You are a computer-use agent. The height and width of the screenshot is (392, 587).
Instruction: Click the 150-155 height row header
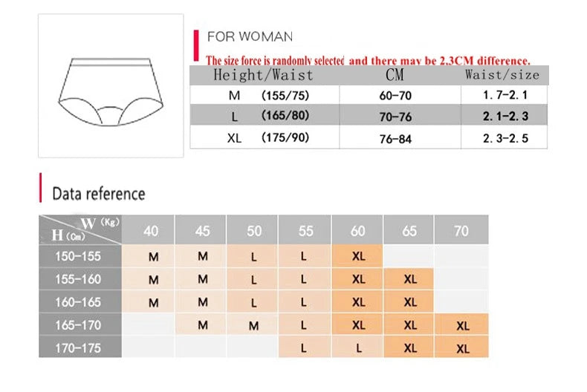click(80, 256)
